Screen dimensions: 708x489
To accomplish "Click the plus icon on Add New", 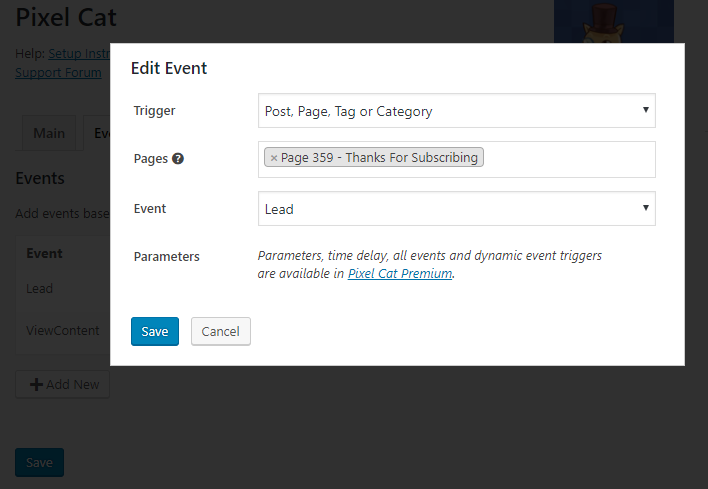I will pos(36,384).
